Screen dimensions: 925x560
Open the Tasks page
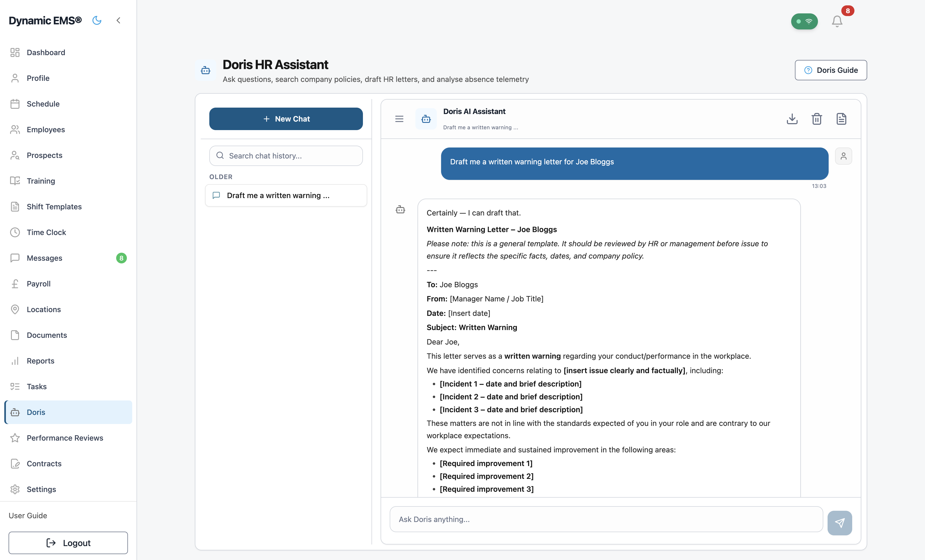68,386
